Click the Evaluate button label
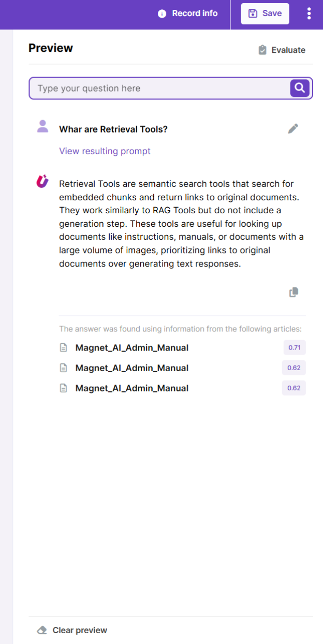 (288, 50)
